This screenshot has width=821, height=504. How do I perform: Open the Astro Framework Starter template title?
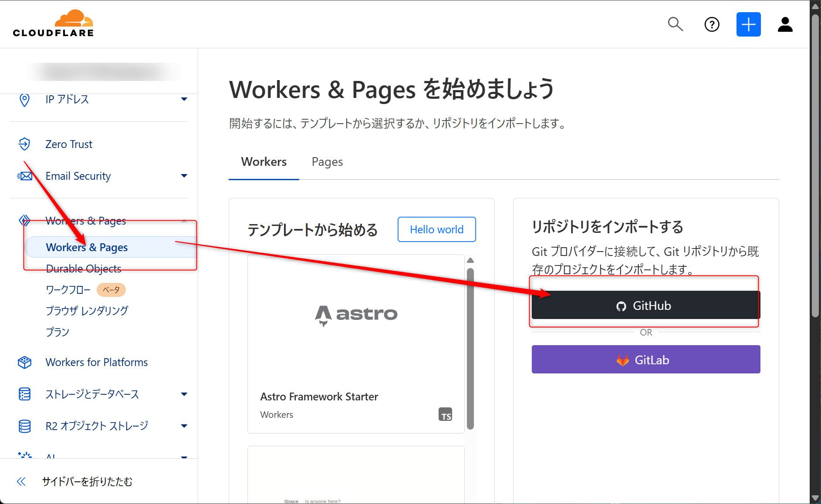[319, 396]
